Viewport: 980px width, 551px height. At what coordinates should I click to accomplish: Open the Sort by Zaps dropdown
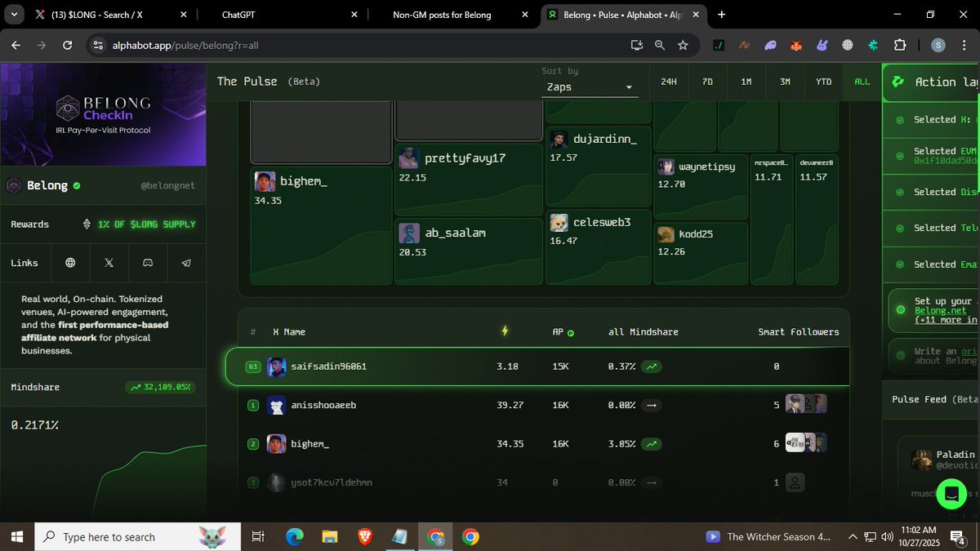click(x=589, y=87)
